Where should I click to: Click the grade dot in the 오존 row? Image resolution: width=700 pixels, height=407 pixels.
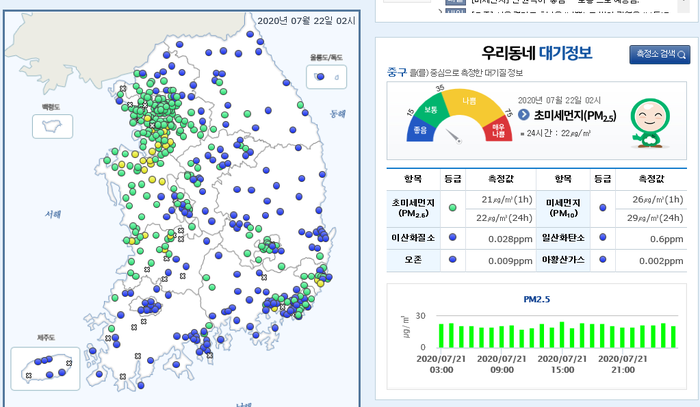pos(453,261)
